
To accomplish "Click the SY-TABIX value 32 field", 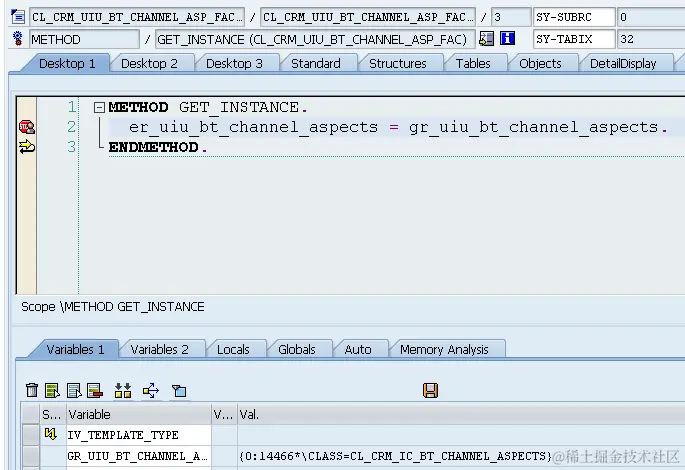I will [651, 39].
